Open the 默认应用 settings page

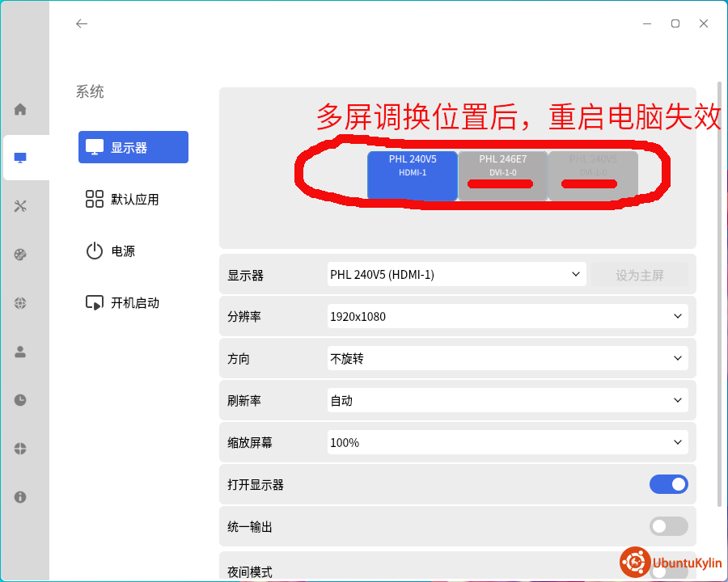click(x=133, y=199)
